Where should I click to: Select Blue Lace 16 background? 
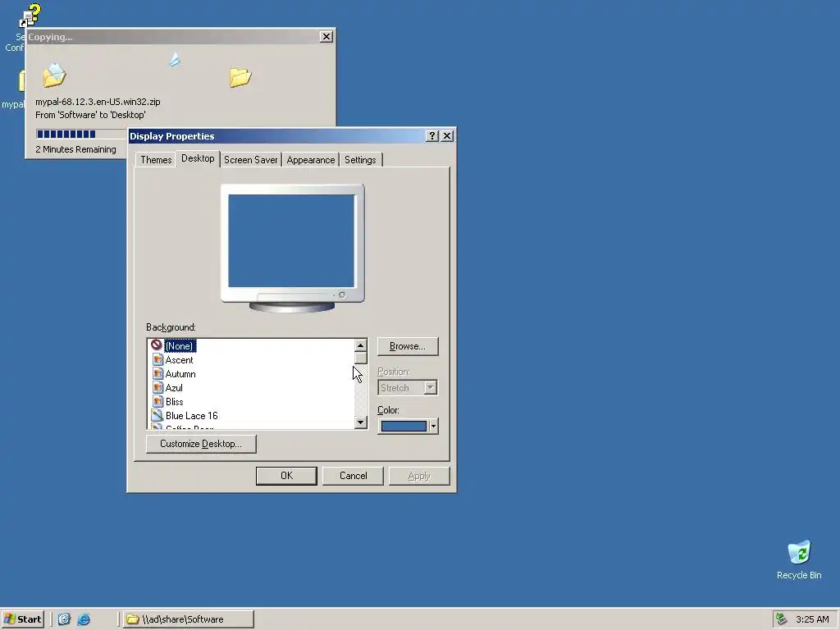pos(192,416)
